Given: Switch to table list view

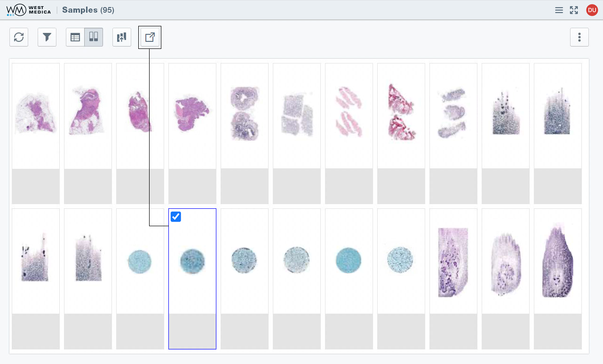Looking at the screenshot, I should (75, 37).
